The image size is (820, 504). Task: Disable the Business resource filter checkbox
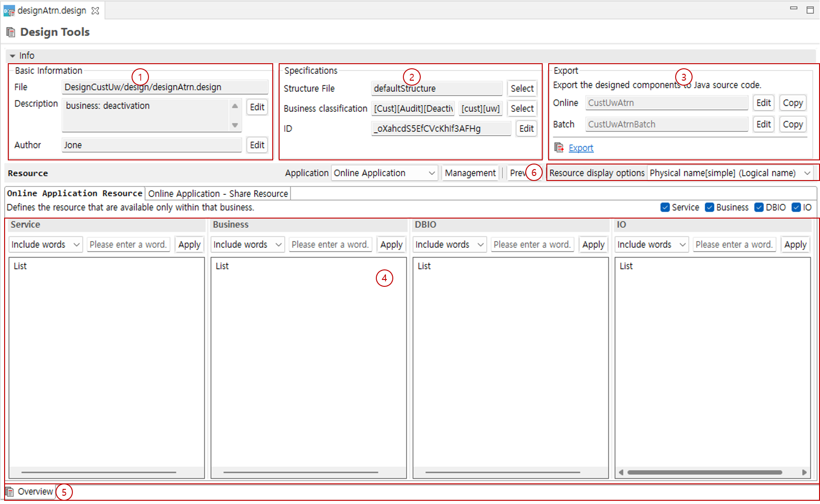tap(709, 207)
